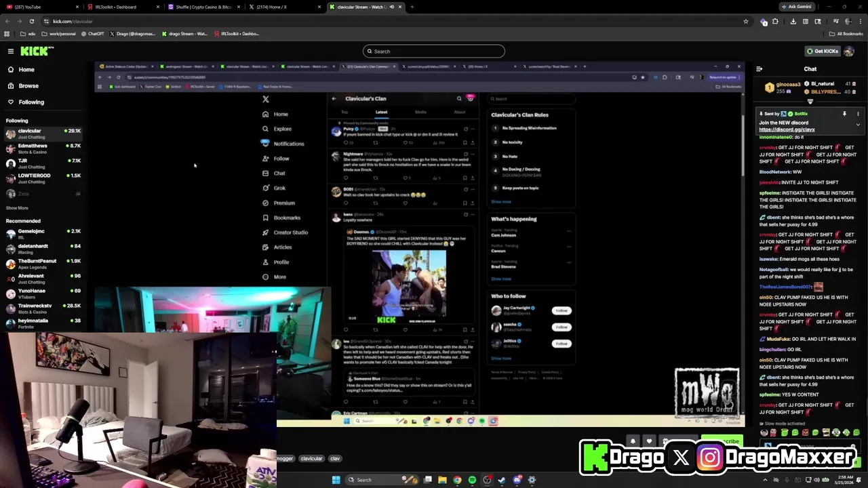The height and width of the screenshot is (488, 868).
Task: Collapse the chat panel with arrow icon
Action: click(759, 69)
